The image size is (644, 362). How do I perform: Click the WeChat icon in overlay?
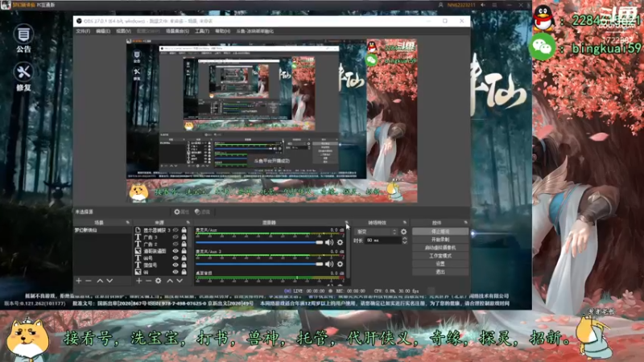pos(542,47)
